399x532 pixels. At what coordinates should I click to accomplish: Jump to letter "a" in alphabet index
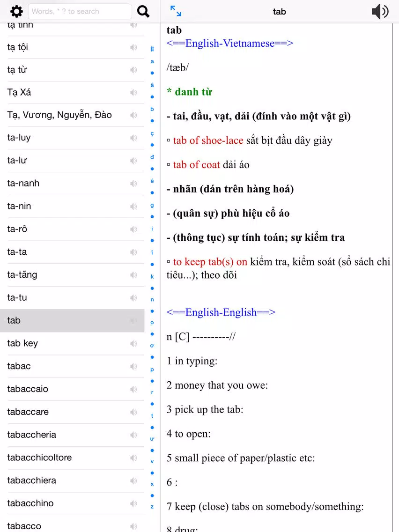[x=152, y=61]
